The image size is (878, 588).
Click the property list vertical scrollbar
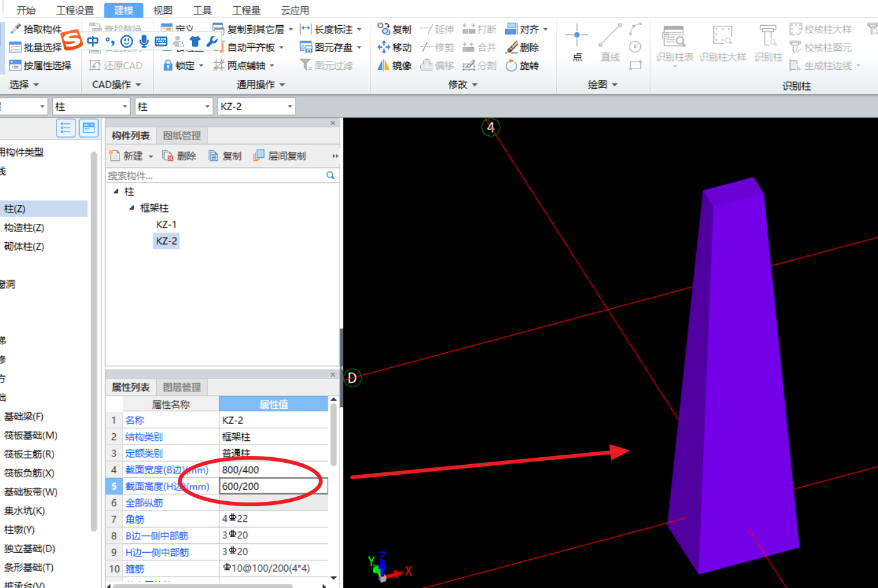tap(333, 434)
